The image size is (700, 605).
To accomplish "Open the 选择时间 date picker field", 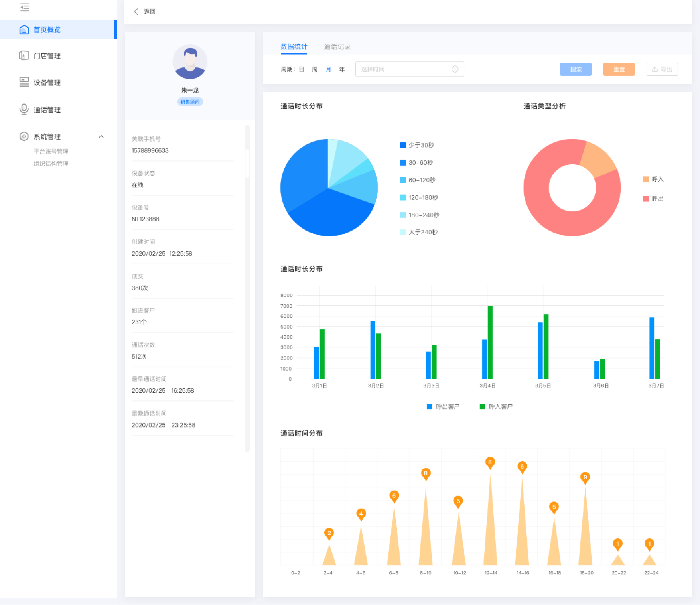I will pyautogui.click(x=404, y=69).
